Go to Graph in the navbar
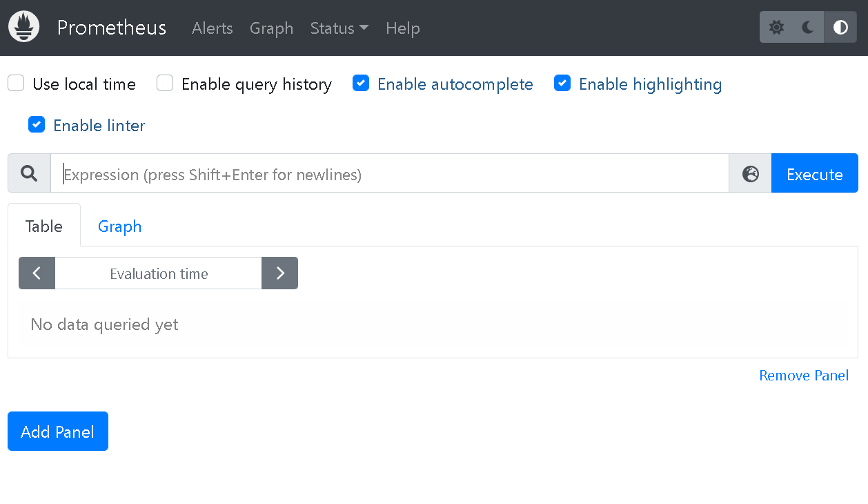Viewport: 868px width, 504px height. [x=272, y=28]
